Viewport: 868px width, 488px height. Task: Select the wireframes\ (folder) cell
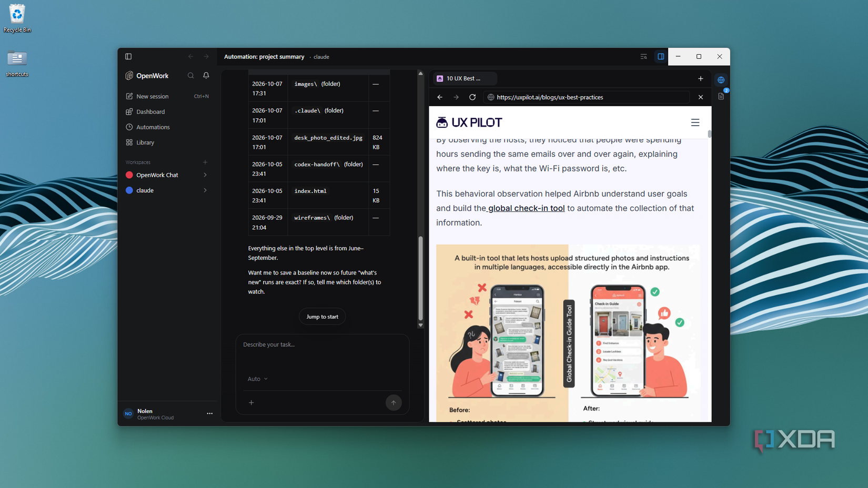click(328, 222)
